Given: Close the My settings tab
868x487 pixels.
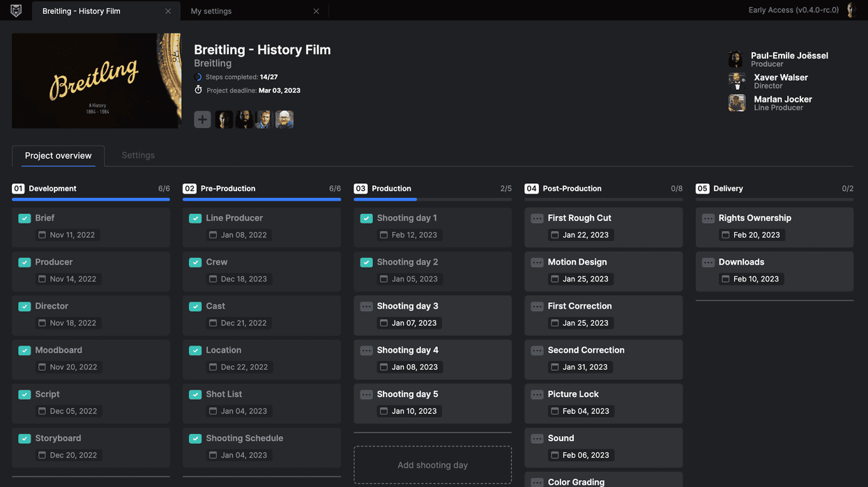Looking at the screenshot, I should coord(317,11).
